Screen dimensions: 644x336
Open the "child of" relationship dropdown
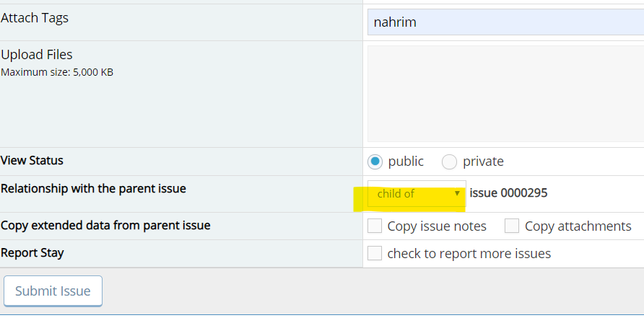pos(416,193)
